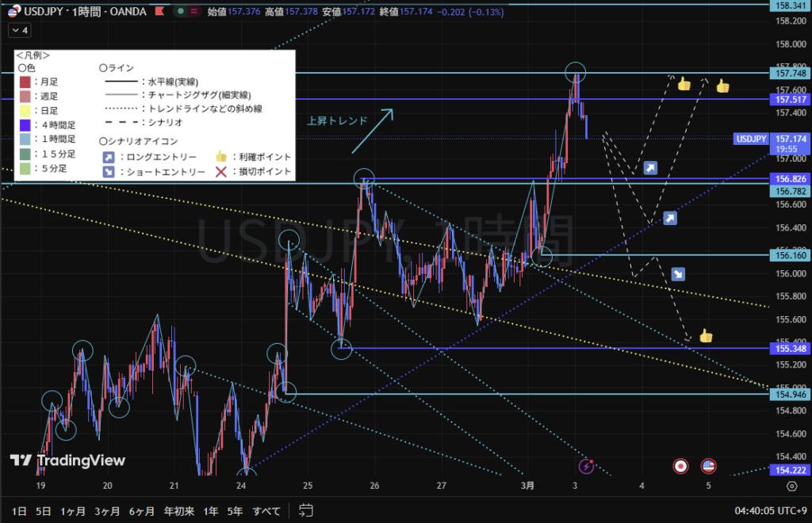Select the 1ヶ月 time range
812x523 pixels.
[x=73, y=511]
